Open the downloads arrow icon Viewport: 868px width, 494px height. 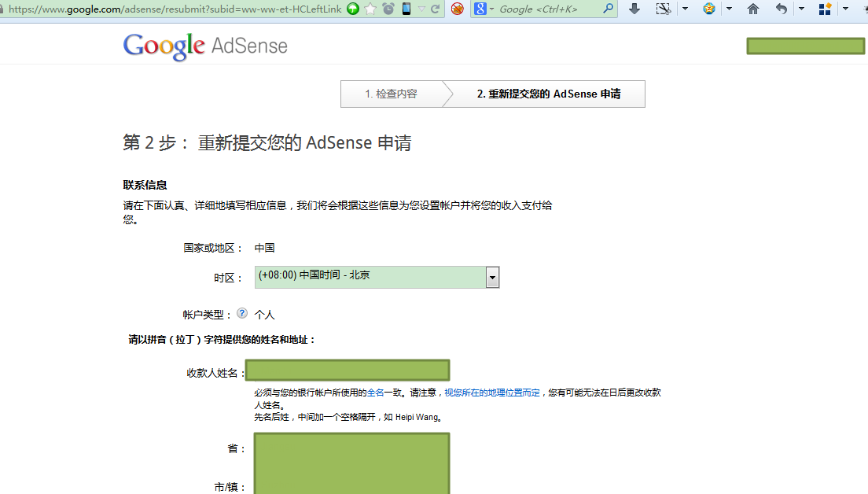click(634, 9)
